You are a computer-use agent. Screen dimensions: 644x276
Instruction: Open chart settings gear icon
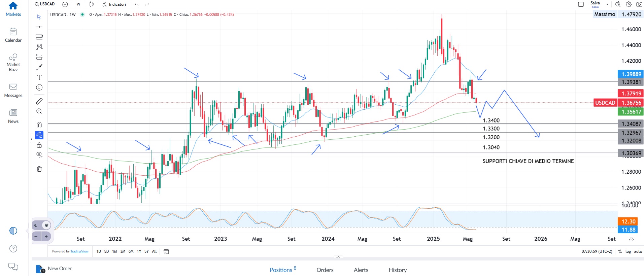point(629,4)
